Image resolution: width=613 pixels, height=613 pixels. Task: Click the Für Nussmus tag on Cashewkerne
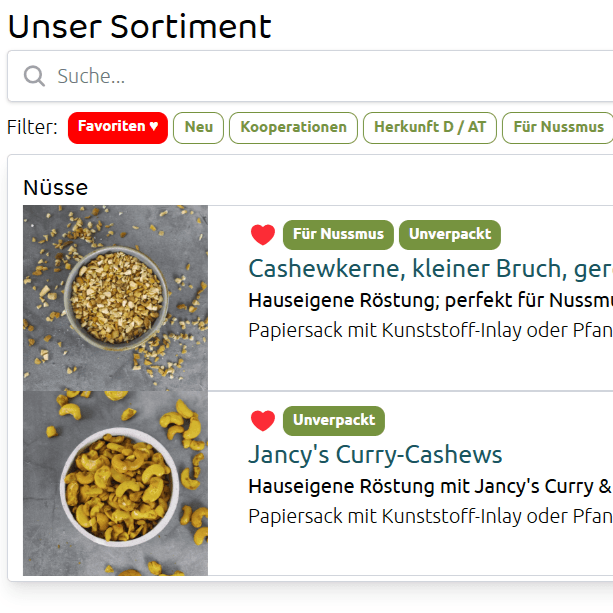[x=338, y=235]
